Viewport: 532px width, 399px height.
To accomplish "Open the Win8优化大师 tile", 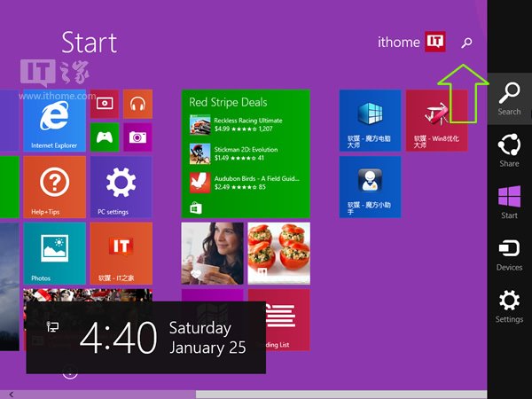I will (x=436, y=120).
